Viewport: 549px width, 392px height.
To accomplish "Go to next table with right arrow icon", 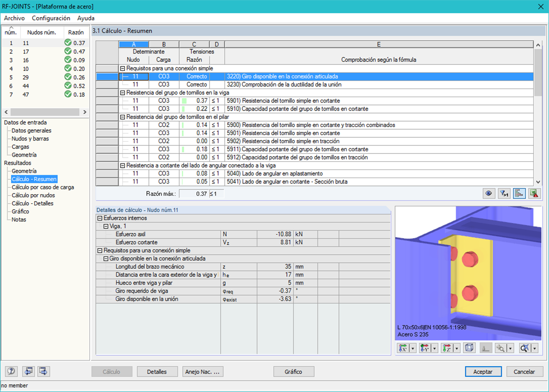I will pos(44,371).
